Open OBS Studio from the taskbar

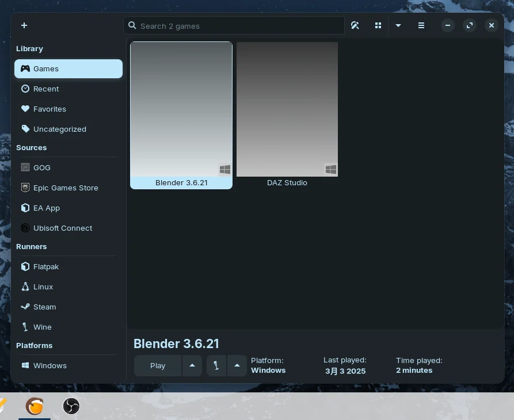click(71, 406)
